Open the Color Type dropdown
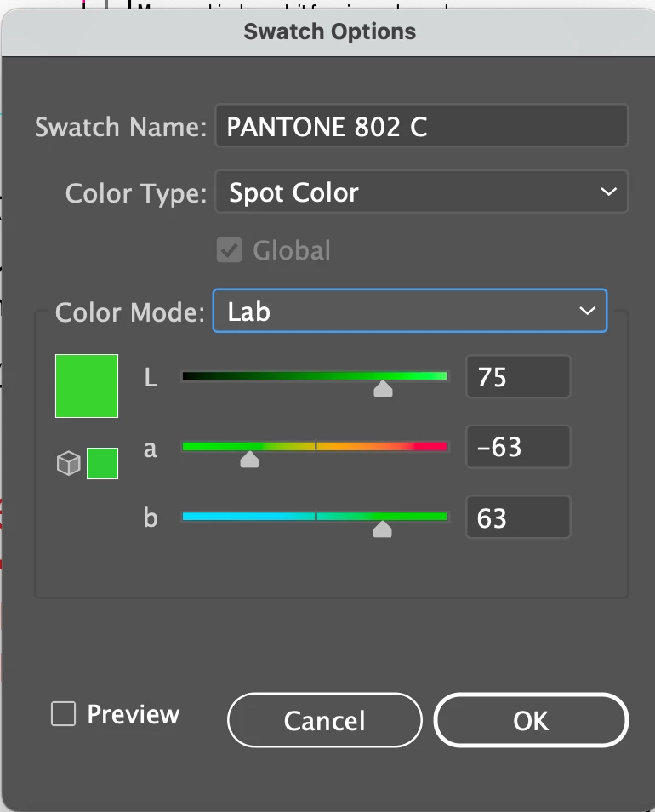Viewport: 655px width, 812px height. click(421, 192)
